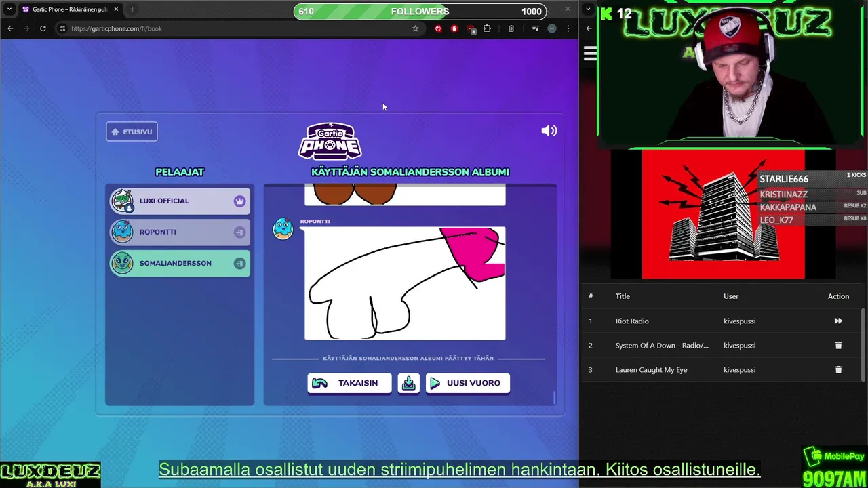Click the extension icon with badge 4

coord(471,29)
